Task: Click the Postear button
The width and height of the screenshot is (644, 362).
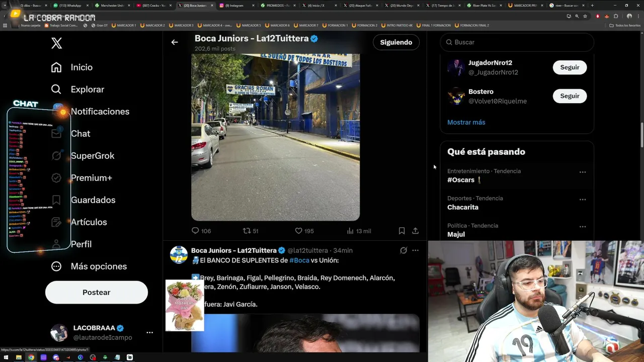Action: tap(97, 292)
